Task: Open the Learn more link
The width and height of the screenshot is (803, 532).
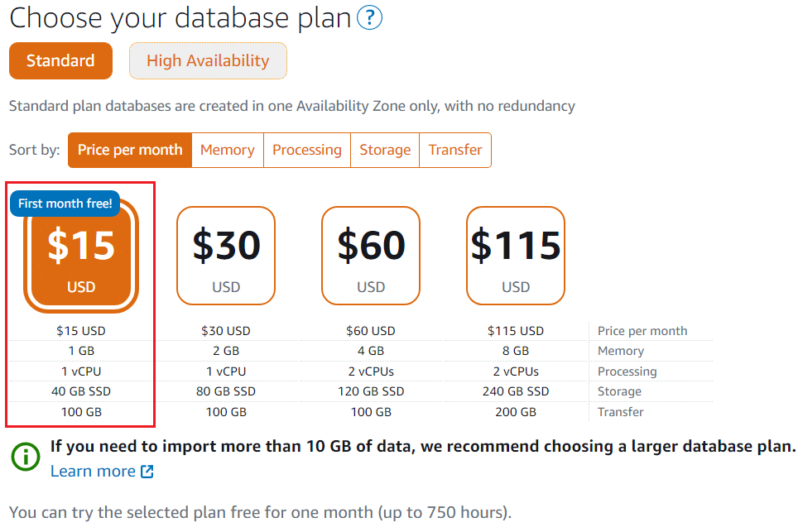Action: pos(93,471)
